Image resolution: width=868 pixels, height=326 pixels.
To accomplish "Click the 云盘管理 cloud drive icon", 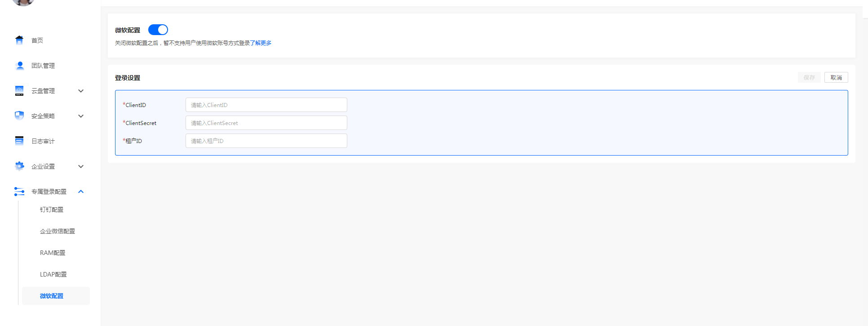I will pos(20,90).
